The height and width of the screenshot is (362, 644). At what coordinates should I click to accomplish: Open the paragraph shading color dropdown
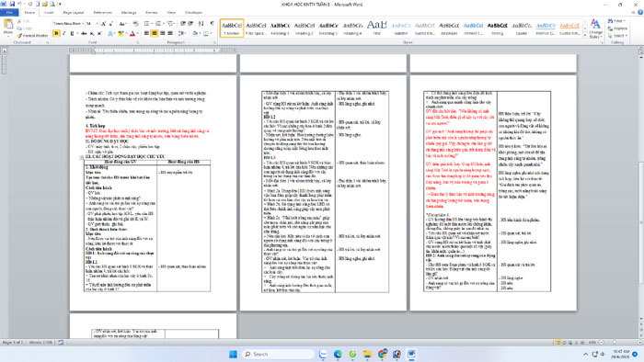(200, 33)
